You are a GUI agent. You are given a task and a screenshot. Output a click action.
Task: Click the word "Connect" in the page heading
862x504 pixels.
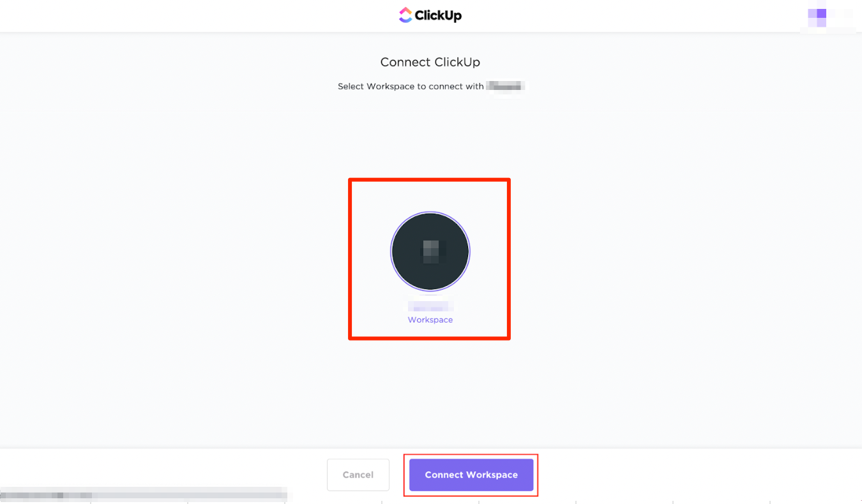(405, 63)
